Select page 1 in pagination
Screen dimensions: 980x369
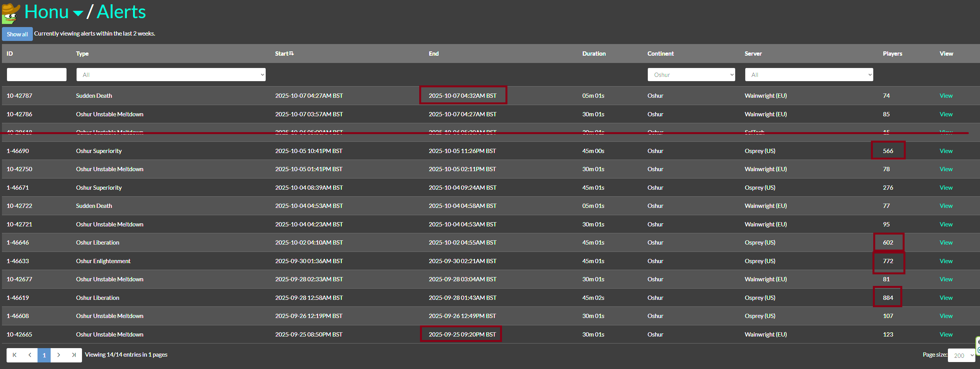[44, 355]
